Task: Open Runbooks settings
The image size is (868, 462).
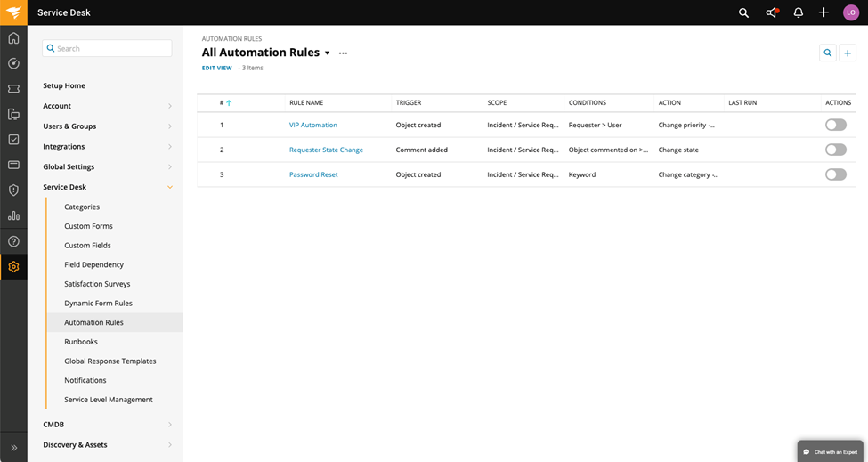Action: [81, 342]
